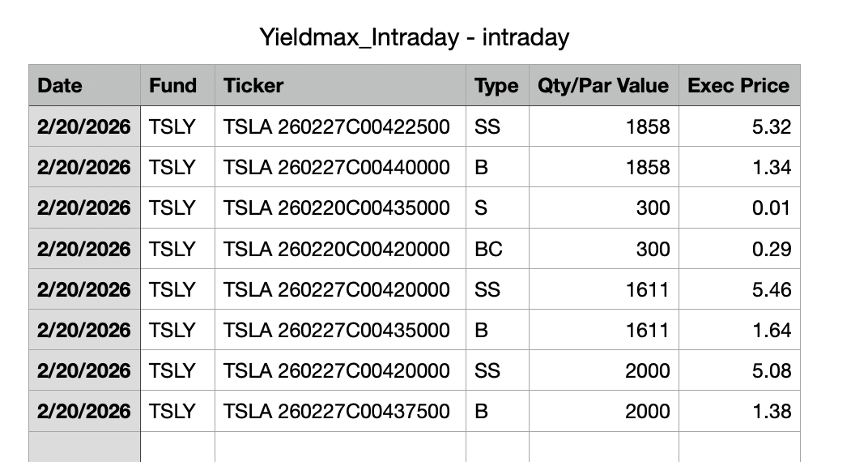This screenshot has width=868, height=462.
Task: Select the Date column header
Action: click(x=85, y=85)
